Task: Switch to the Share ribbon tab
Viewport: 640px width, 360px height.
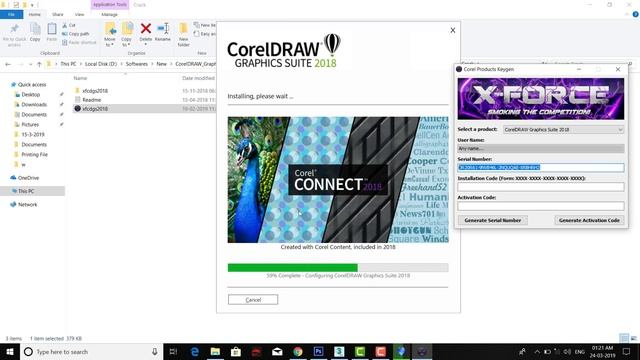Action: (58, 14)
